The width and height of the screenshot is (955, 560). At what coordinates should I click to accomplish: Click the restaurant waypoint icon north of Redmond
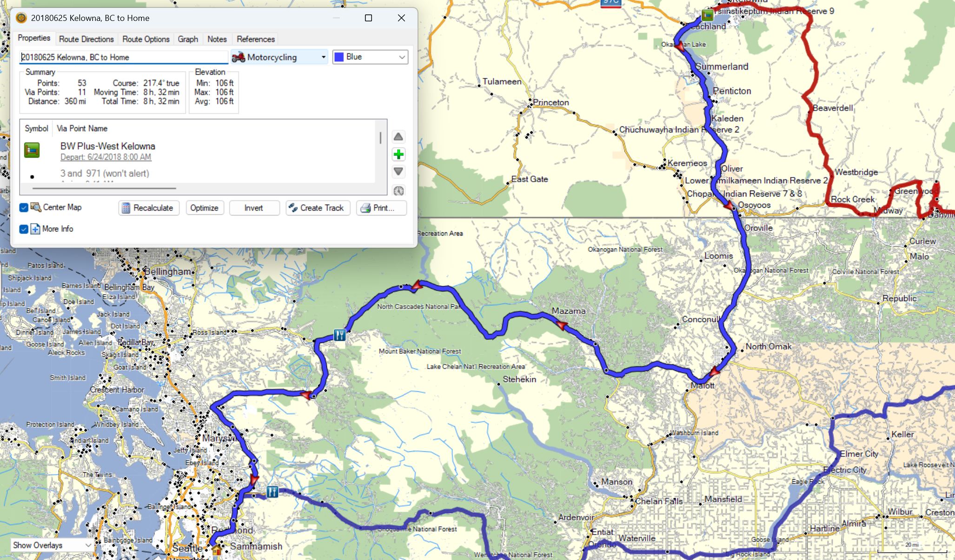tap(272, 491)
